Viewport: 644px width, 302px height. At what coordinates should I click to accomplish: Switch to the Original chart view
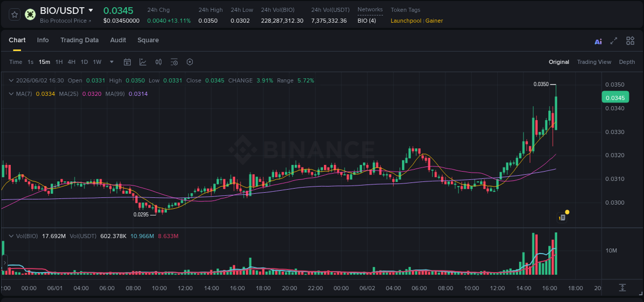pyautogui.click(x=559, y=62)
